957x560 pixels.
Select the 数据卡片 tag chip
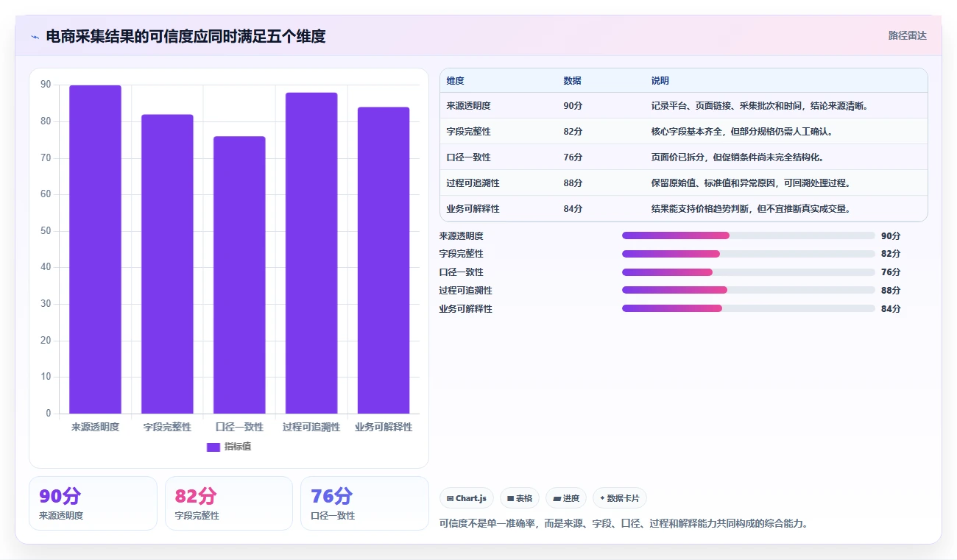pos(620,498)
